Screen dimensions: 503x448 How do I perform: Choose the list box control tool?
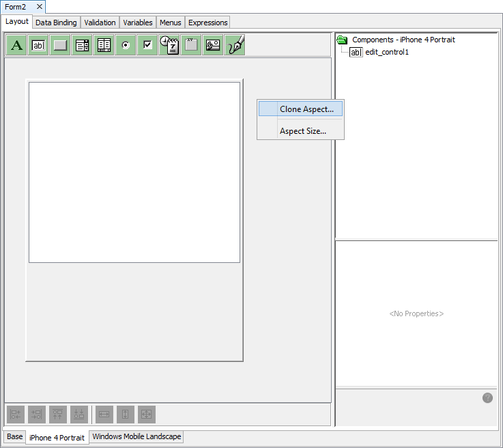point(83,46)
